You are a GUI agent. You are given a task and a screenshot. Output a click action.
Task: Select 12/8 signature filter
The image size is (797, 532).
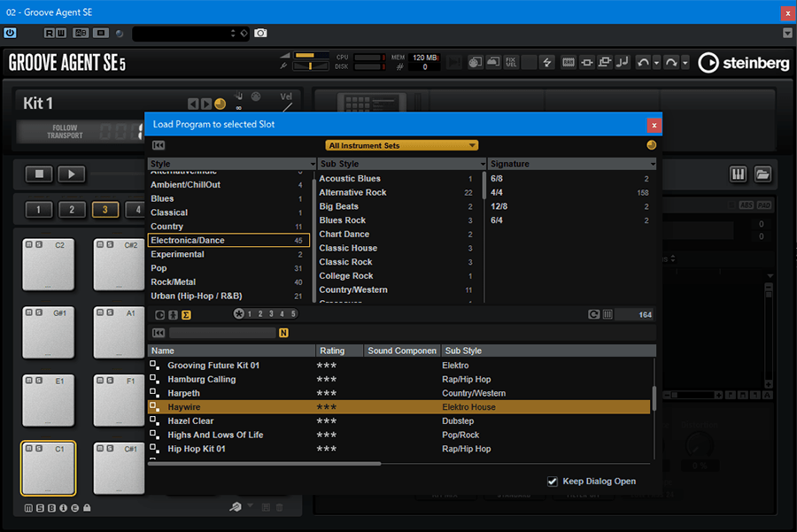569,206
